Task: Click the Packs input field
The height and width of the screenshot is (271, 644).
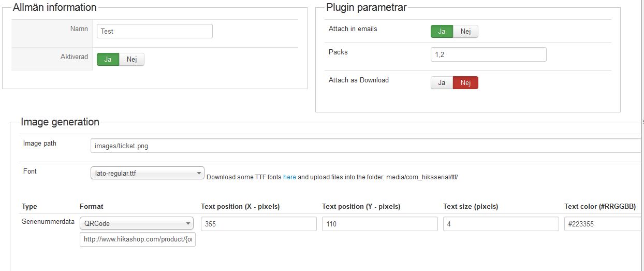Action: click(x=489, y=54)
